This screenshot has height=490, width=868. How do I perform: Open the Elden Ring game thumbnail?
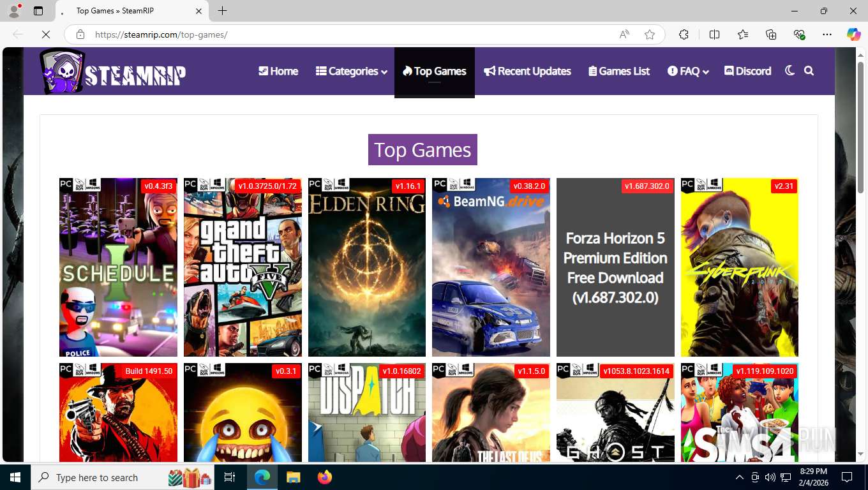(x=367, y=267)
